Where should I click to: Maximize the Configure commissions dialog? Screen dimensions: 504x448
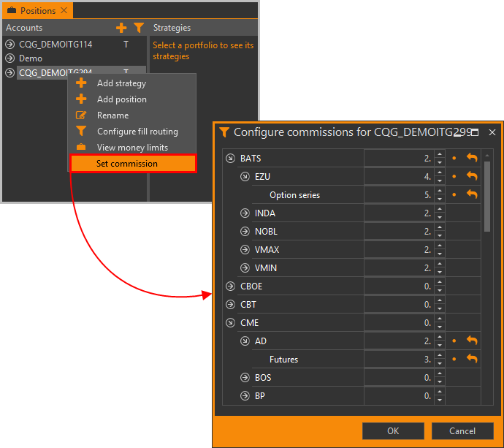pos(475,132)
